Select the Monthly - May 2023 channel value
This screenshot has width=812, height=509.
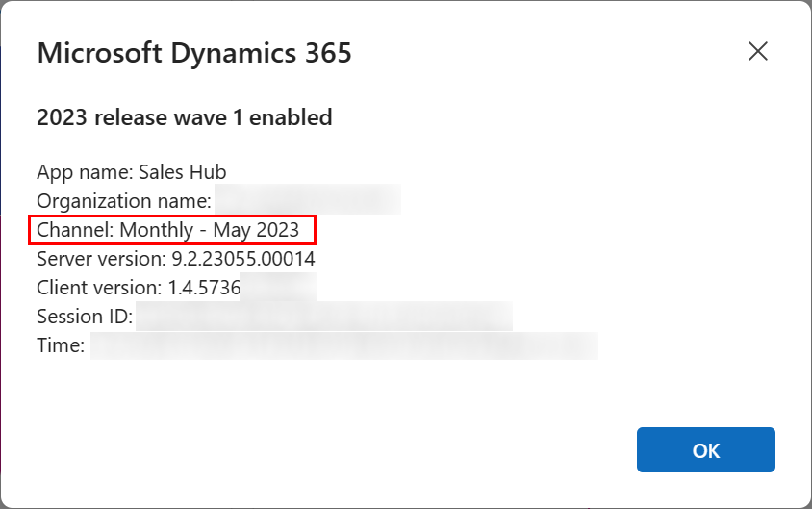pyautogui.click(x=209, y=230)
